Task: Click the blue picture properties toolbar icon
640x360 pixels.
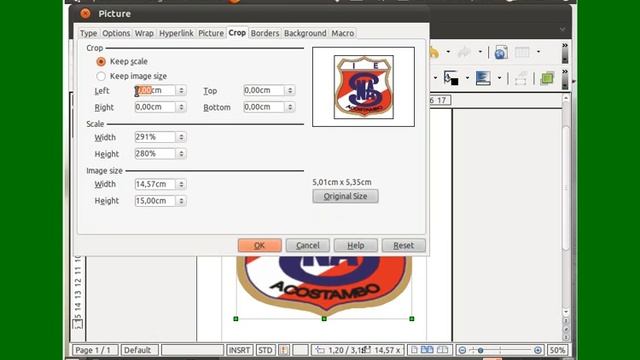Action: (x=483, y=78)
